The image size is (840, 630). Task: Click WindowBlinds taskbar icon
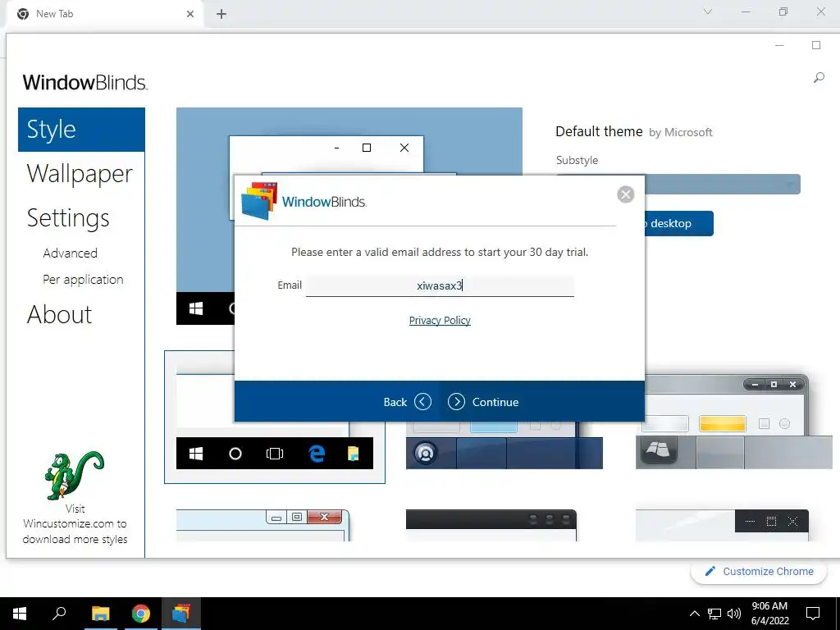pyautogui.click(x=181, y=614)
